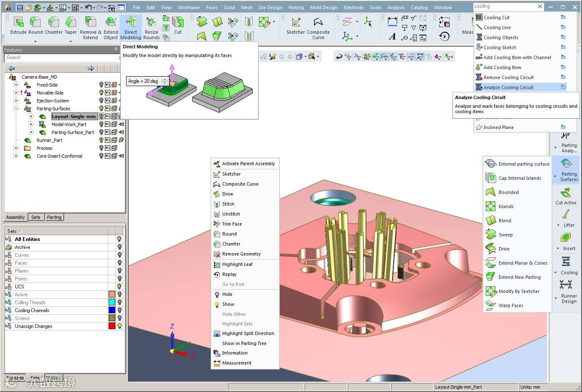Screen dimensions: 582x392
Task: Click the Features tree Search field
Action: click(62, 58)
